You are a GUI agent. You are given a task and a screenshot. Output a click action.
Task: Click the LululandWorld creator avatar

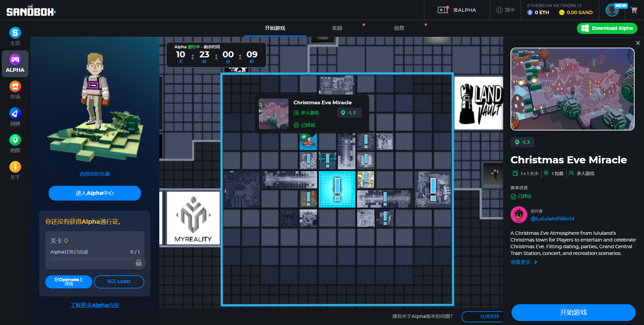(x=519, y=215)
